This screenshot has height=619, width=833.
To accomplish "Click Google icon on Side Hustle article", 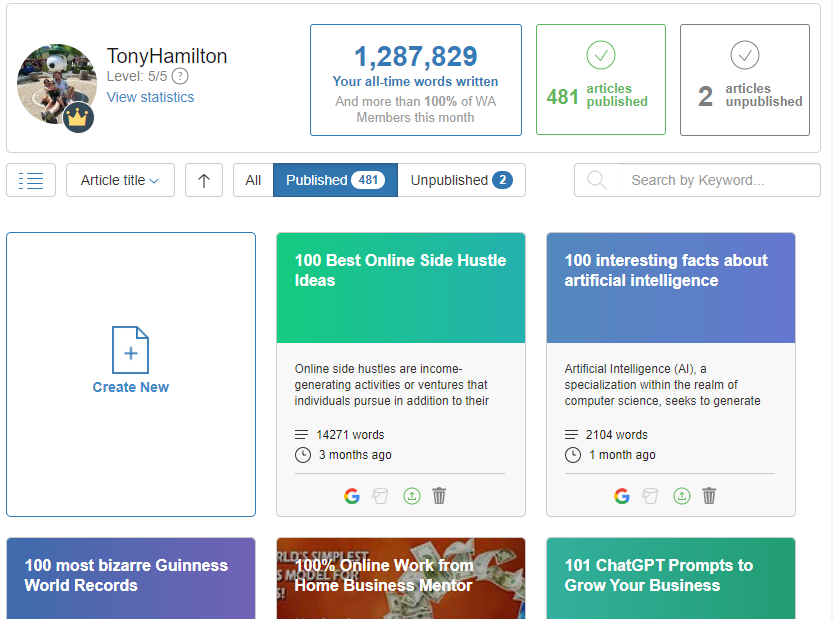I will coord(351,496).
